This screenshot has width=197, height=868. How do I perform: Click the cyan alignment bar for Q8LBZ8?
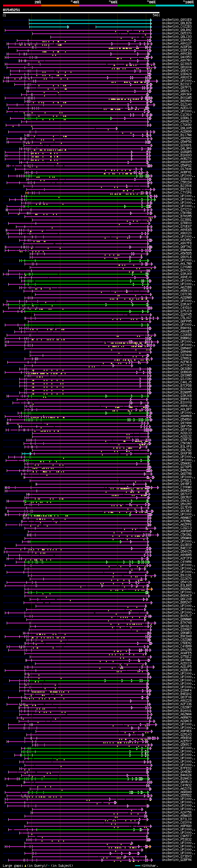(90, 23)
